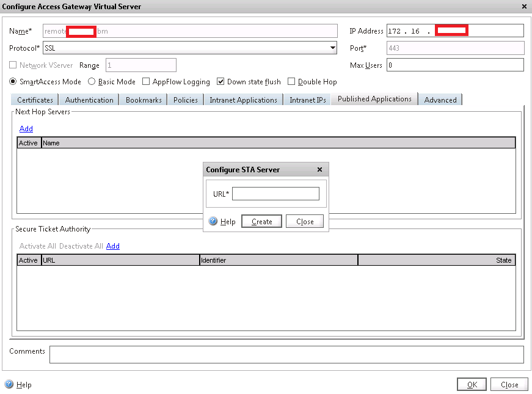This screenshot has width=532, height=394.
Task: Click the Activate All link
Action: (38, 246)
